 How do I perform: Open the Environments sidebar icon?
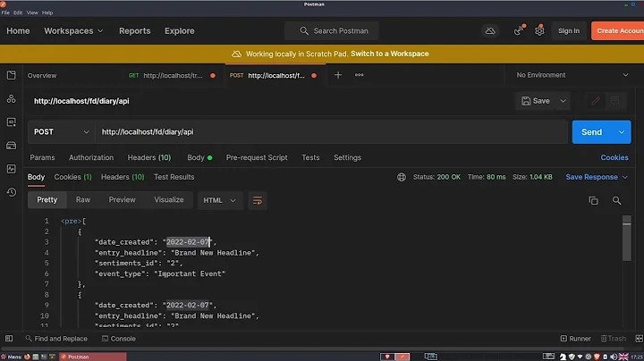coord(11,122)
